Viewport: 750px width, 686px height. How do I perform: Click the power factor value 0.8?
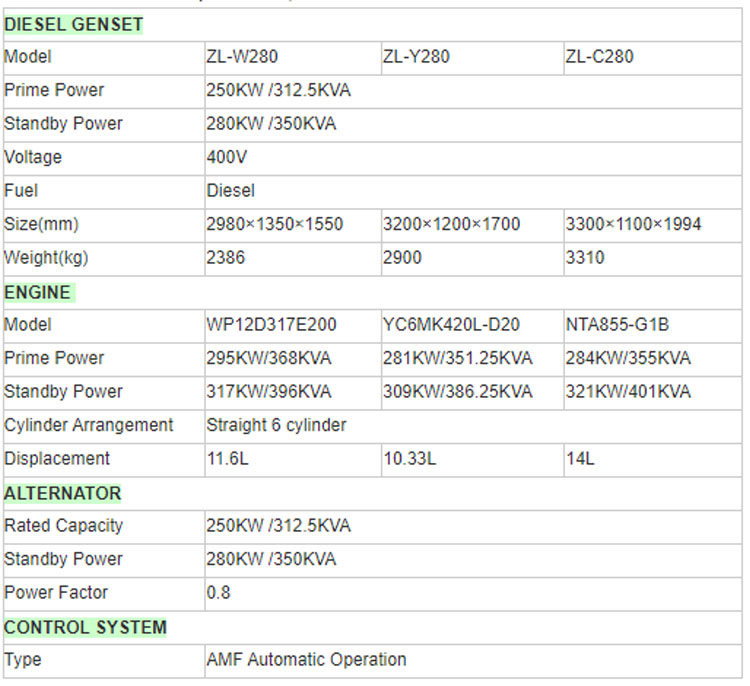(x=219, y=593)
